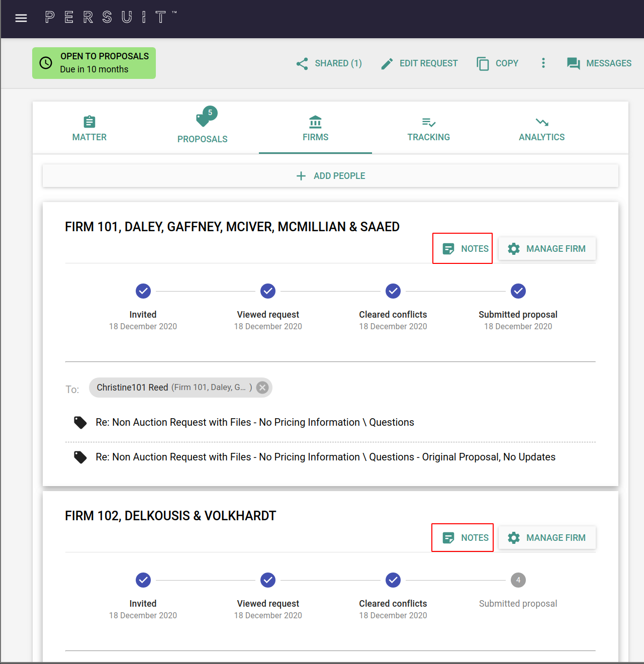Click the share icon beside SHARED (1)

click(x=302, y=63)
